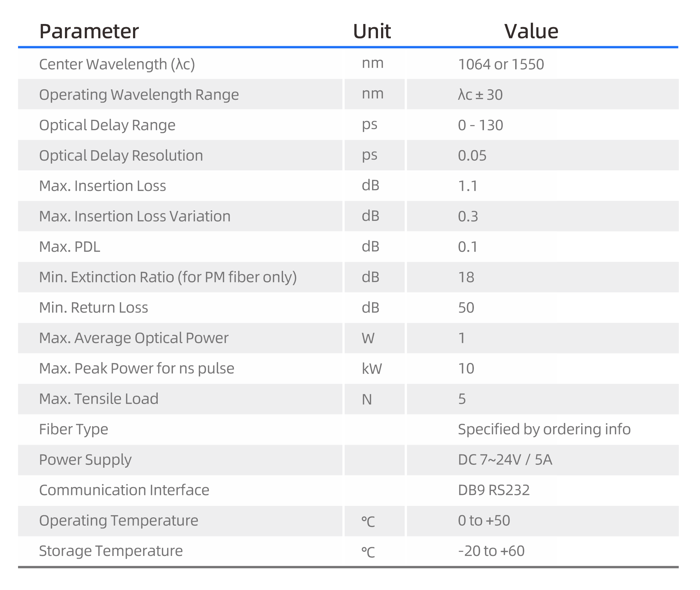Click the Storage Temperature -20 to +60 value
700x590 pixels.
[491, 551]
